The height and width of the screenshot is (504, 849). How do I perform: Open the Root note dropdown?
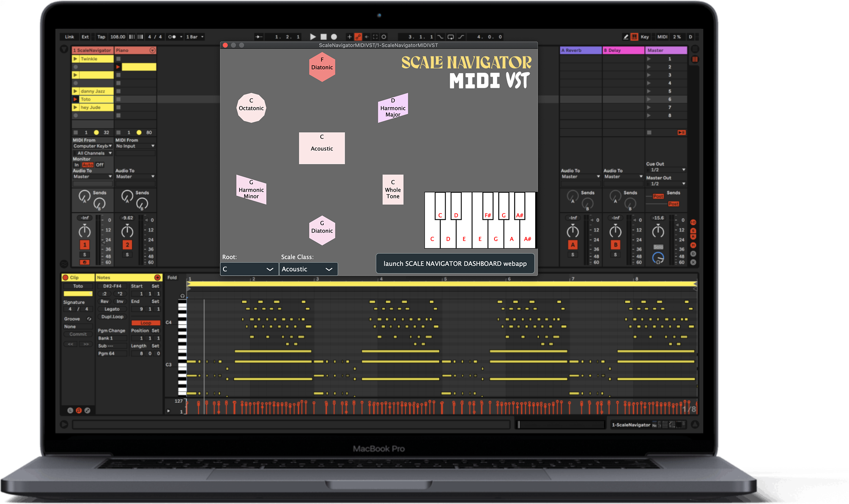249,269
